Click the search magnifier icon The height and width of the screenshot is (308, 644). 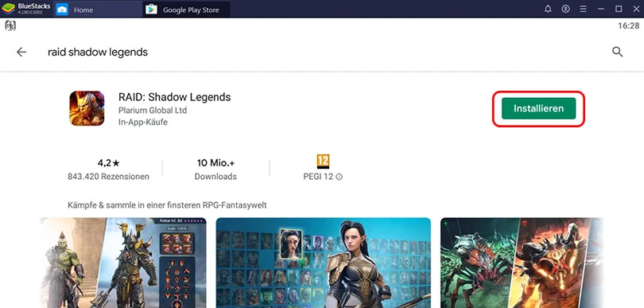tap(617, 52)
